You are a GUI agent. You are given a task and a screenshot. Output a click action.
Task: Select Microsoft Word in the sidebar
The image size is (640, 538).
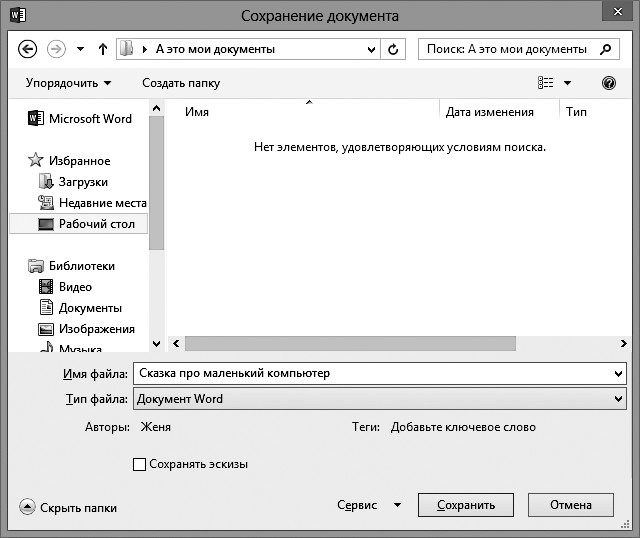coord(89,118)
